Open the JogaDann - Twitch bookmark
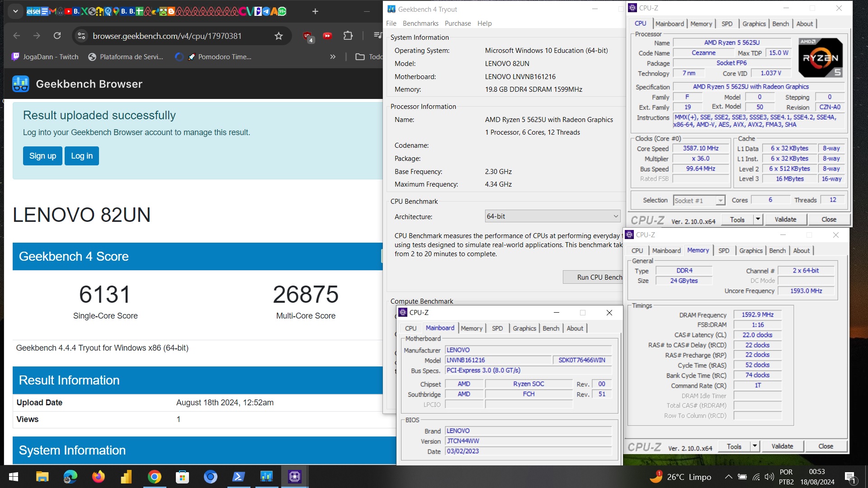 (45, 56)
